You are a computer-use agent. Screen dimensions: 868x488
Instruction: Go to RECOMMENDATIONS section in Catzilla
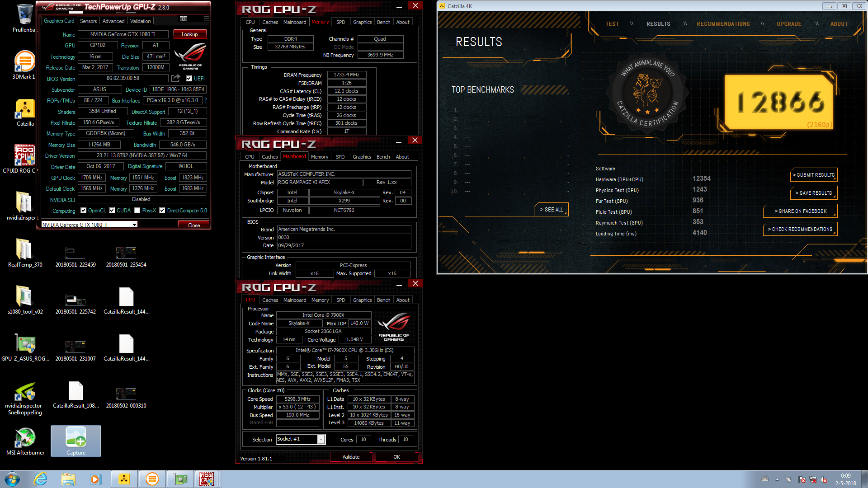pos(723,24)
